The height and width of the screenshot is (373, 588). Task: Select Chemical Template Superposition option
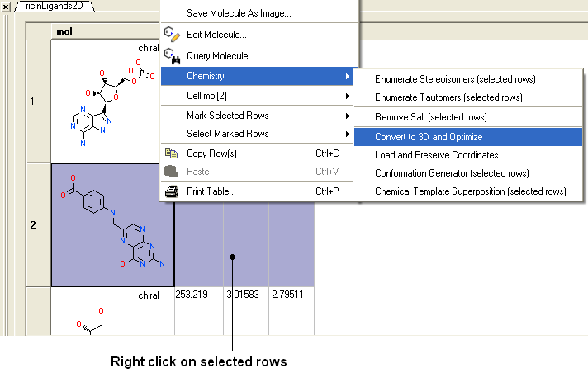(470, 191)
